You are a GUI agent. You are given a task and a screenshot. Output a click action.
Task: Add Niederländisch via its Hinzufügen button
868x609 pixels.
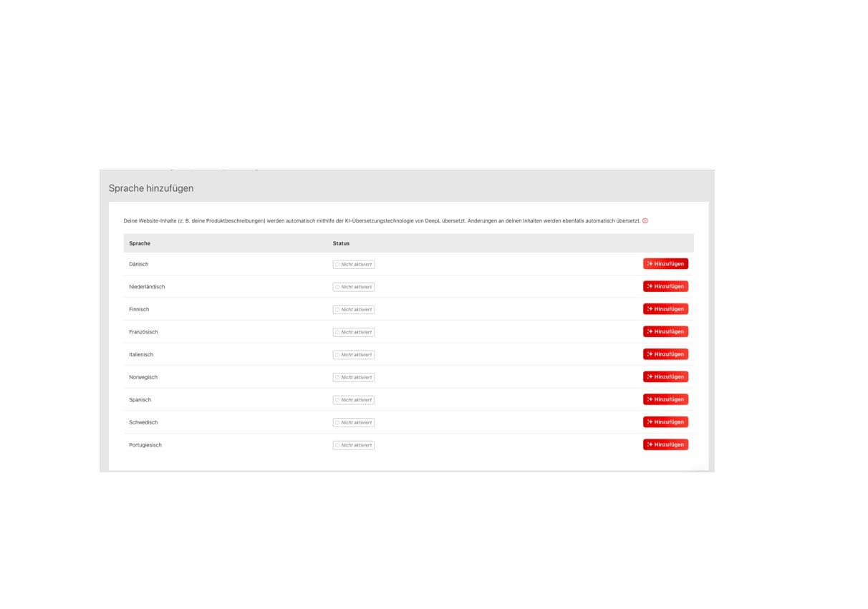pos(665,286)
